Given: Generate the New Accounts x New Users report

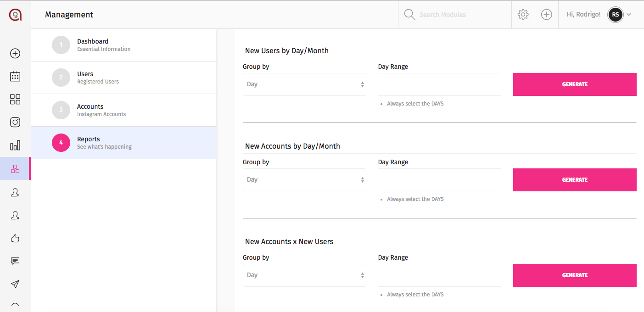Looking at the screenshot, I should (x=575, y=275).
